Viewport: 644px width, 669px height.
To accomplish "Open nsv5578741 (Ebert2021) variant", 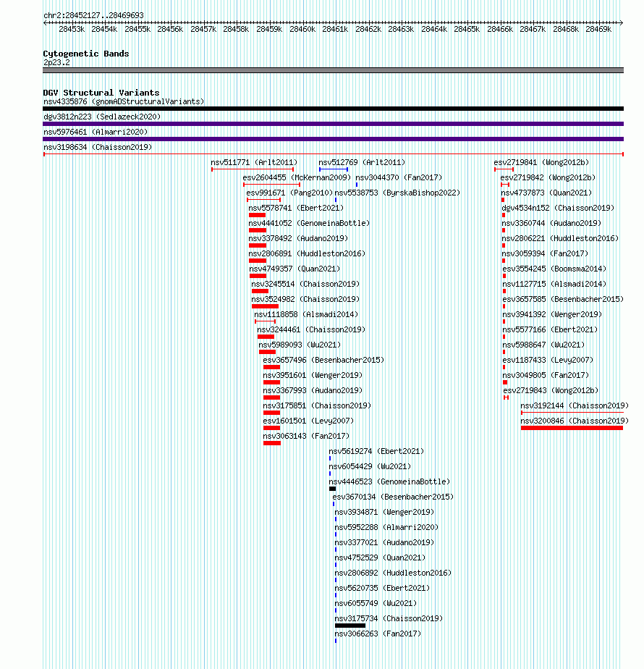I will pyautogui.click(x=296, y=209).
